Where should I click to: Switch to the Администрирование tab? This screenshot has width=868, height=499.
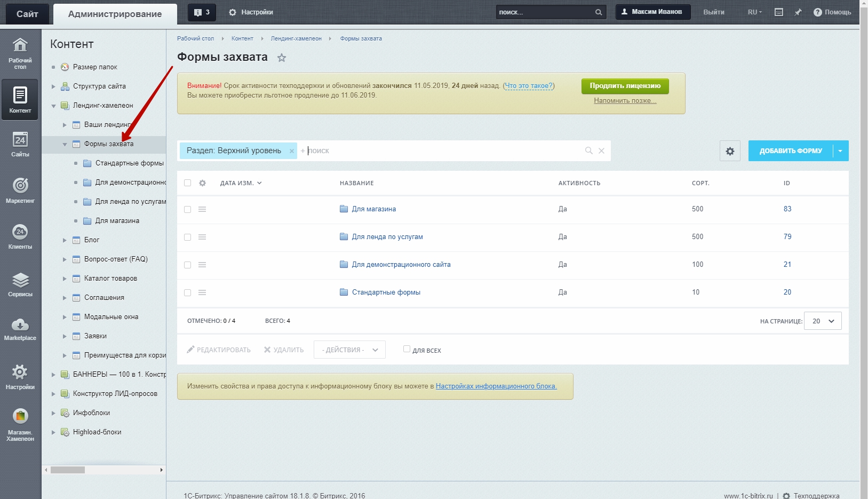click(115, 14)
